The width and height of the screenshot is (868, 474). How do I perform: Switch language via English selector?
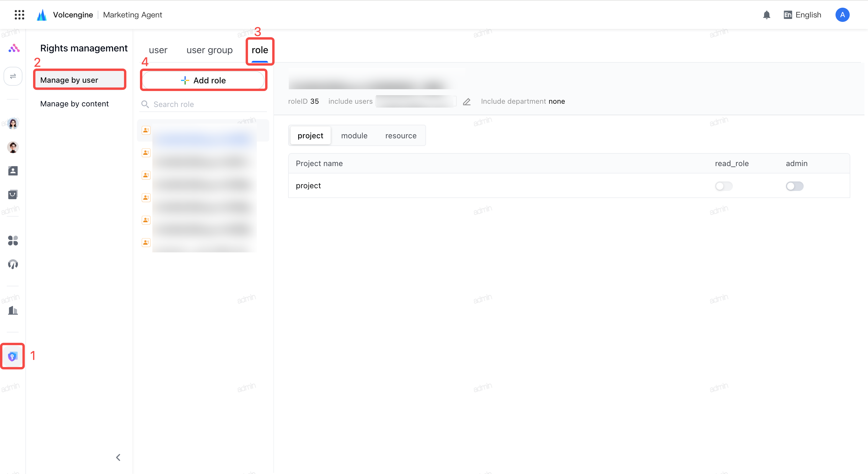click(x=802, y=15)
